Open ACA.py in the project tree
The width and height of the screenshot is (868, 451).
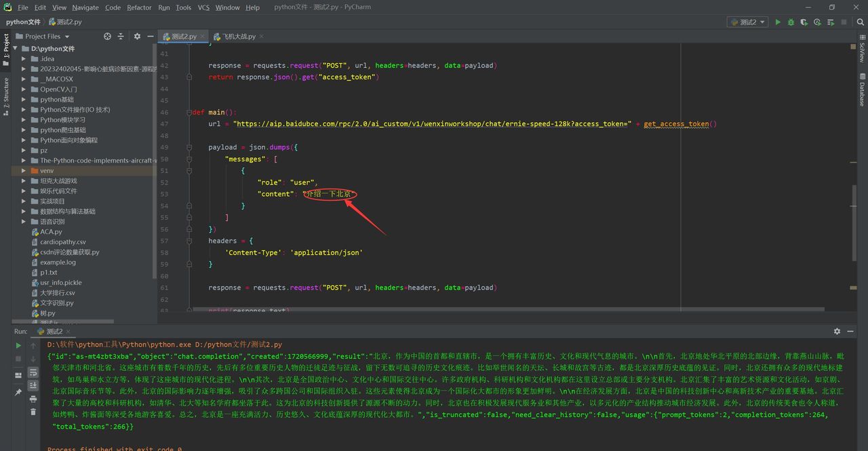[51, 232]
